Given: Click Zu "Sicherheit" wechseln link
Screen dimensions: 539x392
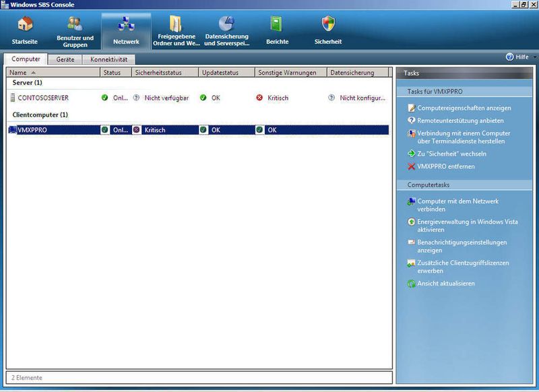Looking at the screenshot, I should click(451, 154).
